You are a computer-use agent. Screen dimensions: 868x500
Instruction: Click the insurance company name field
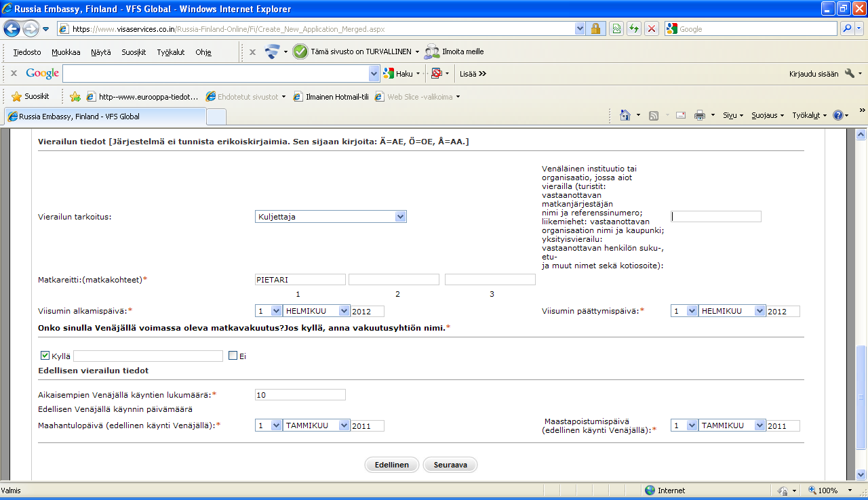point(148,356)
